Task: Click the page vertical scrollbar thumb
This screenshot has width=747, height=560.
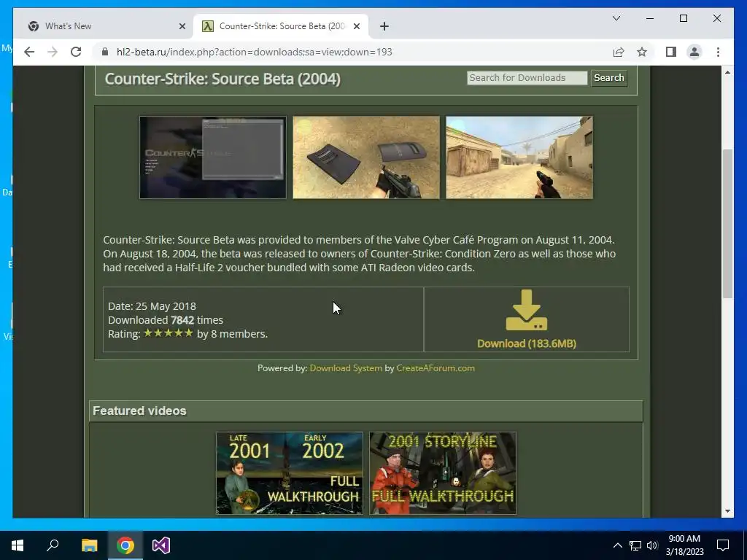Action: pyautogui.click(x=727, y=224)
